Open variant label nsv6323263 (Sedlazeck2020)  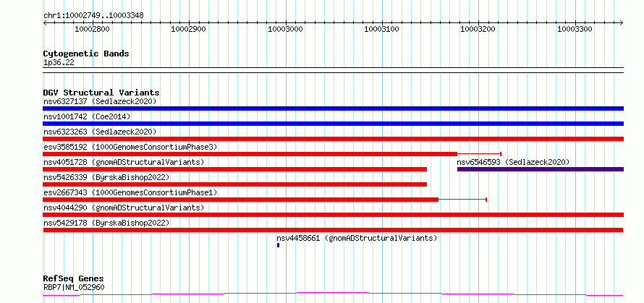[100, 132]
